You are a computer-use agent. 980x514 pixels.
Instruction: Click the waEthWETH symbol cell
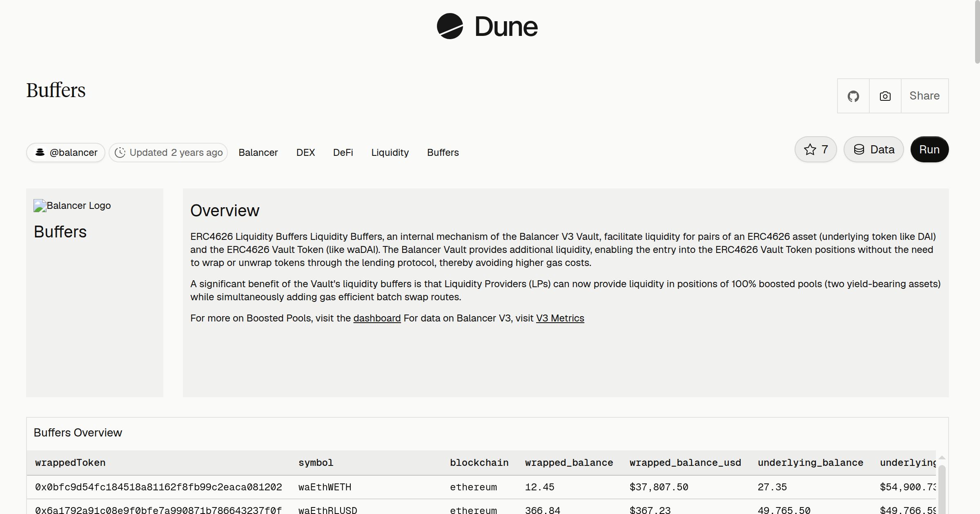coord(325,487)
